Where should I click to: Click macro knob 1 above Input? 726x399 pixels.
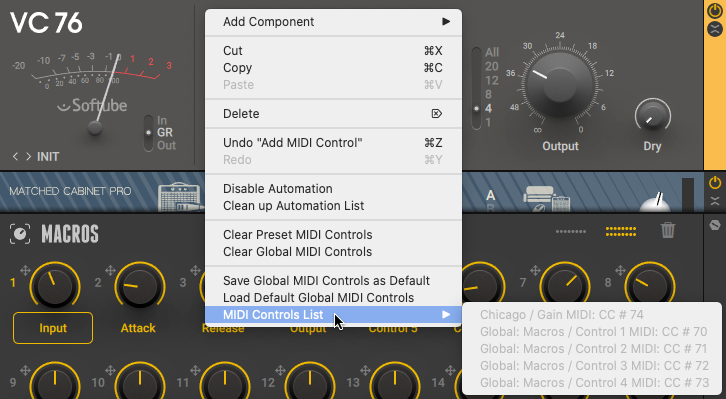coord(55,286)
